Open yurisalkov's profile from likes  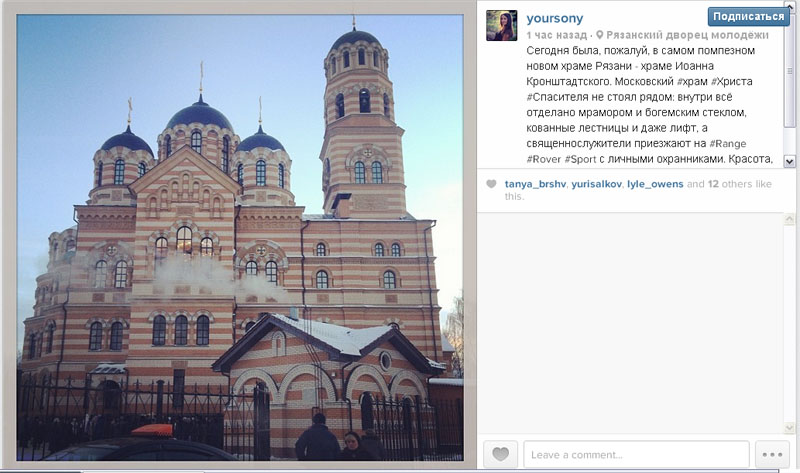pos(596,184)
